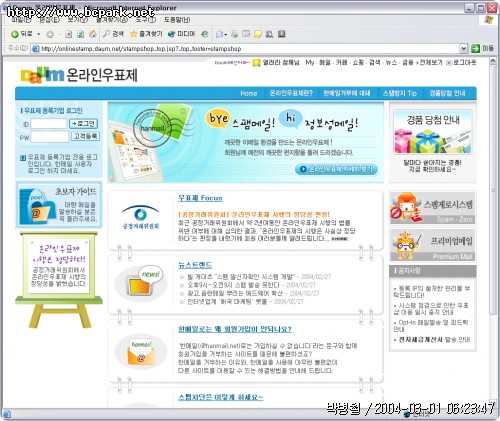Click the PW password field

point(49,137)
